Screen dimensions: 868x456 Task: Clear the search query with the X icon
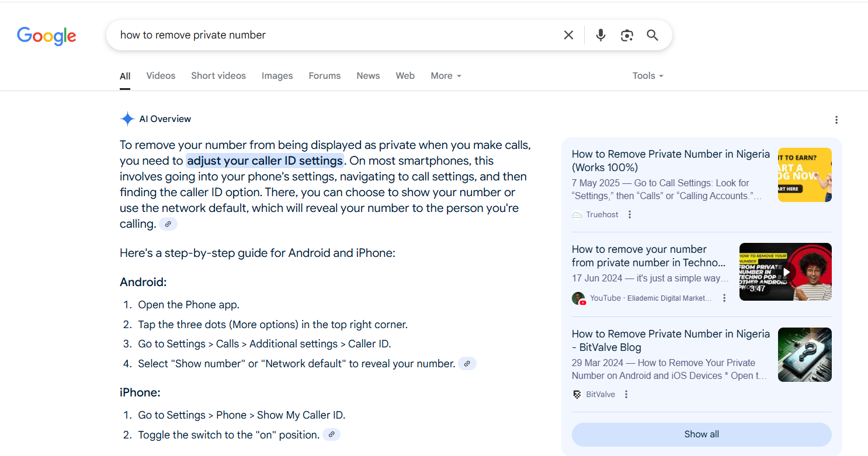coord(568,34)
